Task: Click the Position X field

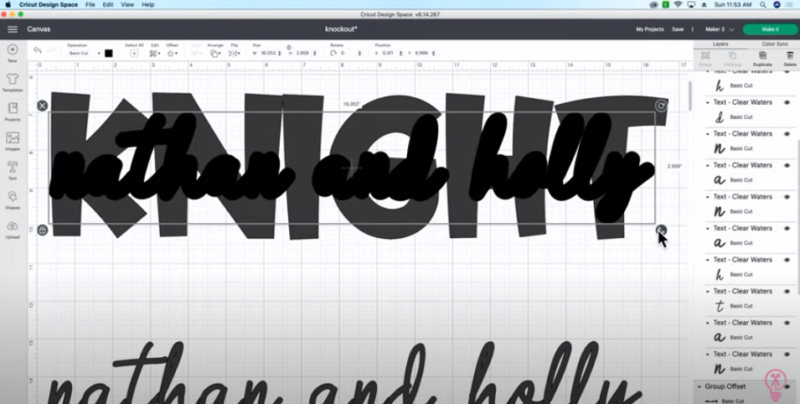Action: pyautogui.click(x=391, y=53)
